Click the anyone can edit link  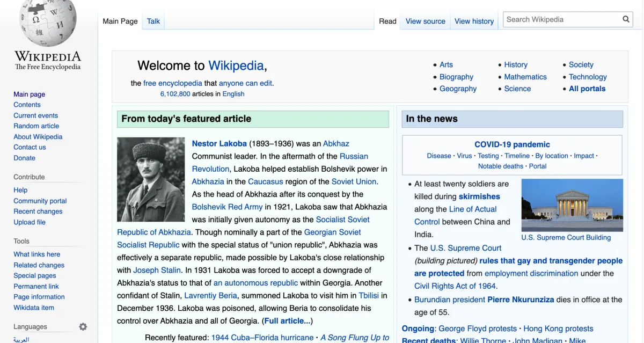[x=245, y=83]
